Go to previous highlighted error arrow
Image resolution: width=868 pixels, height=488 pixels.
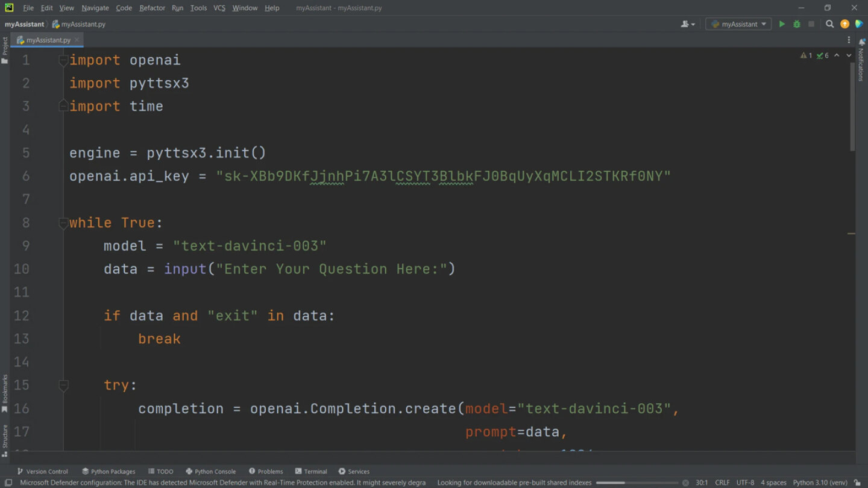[x=837, y=55]
